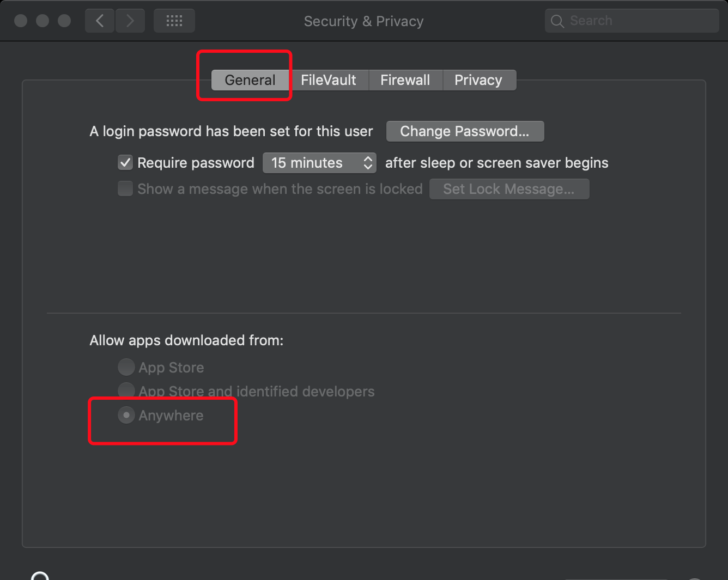Click the Set Lock Message… button
The width and height of the screenshot is (728, 580).
coord(509,189)
